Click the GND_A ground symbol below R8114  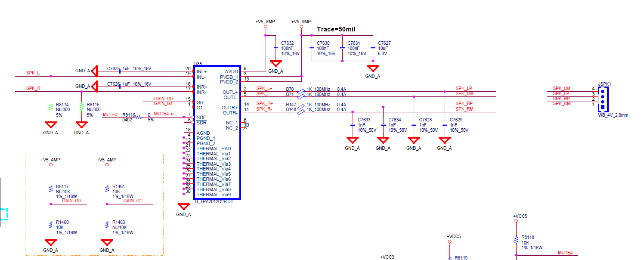pos(51,125)
